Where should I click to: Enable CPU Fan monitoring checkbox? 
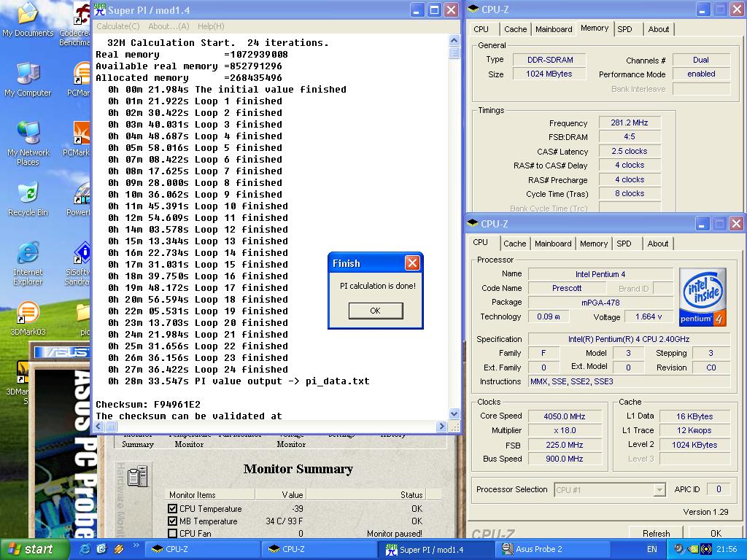pyautogui.click(x=172, y=533)
